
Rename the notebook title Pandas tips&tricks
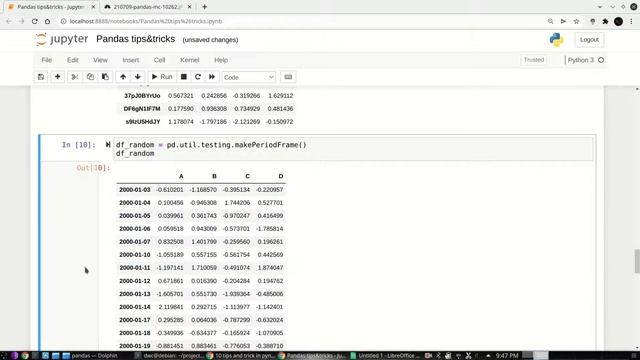pyautogui.click(x=136, y=39)
